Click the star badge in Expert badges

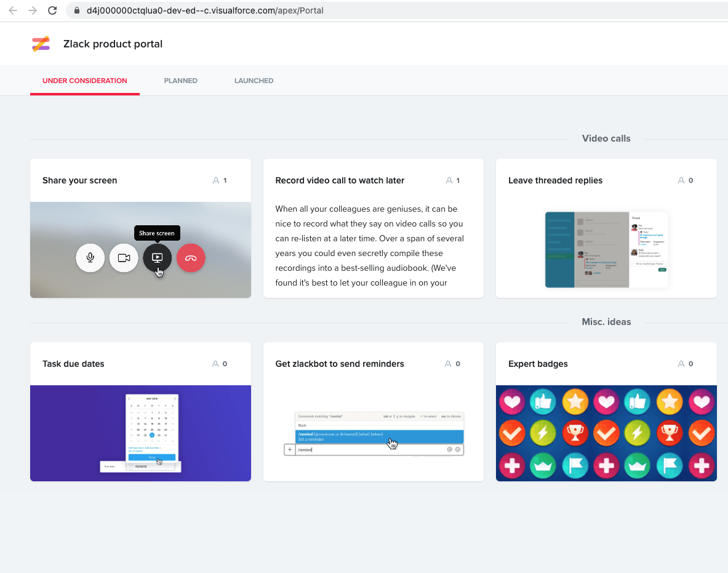(x=575, y=401)
